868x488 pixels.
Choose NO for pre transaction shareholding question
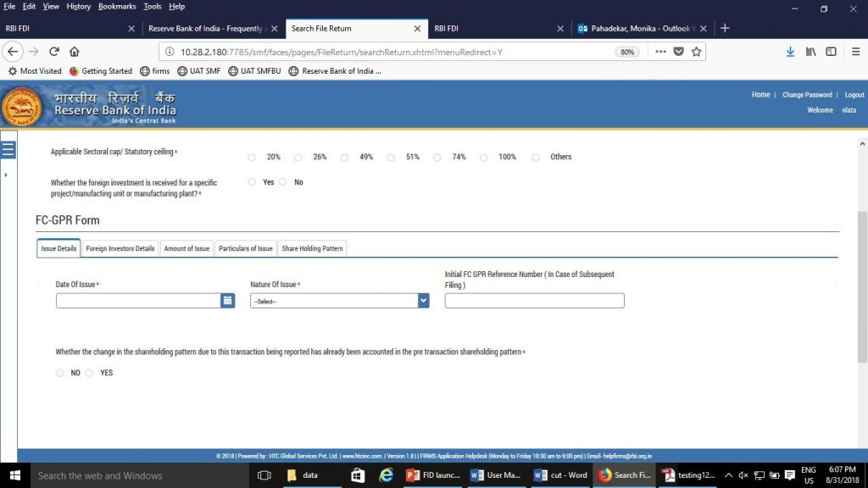click(x=60, y=373)
